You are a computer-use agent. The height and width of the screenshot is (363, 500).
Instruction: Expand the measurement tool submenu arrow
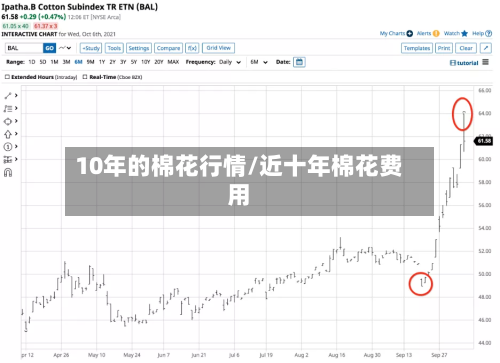point(16,159)
